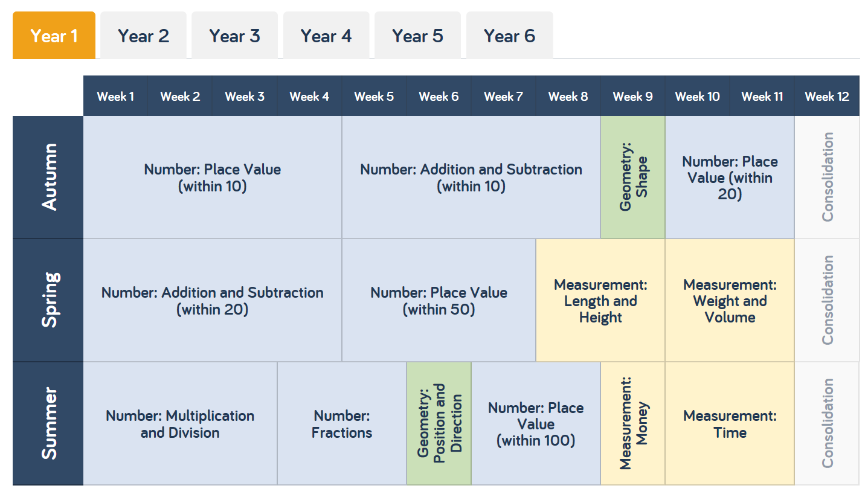This screenshot has height=500, width=868.
Task: Open Spring Addition and Subtraction within 20
Action: click(x=212, y=301)
